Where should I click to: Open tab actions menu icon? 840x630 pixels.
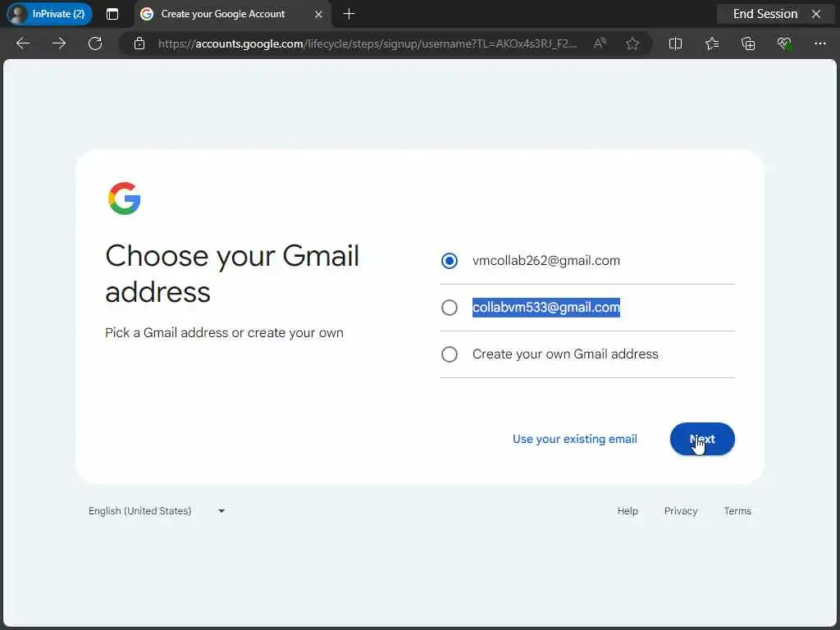(x=112, y=14)
